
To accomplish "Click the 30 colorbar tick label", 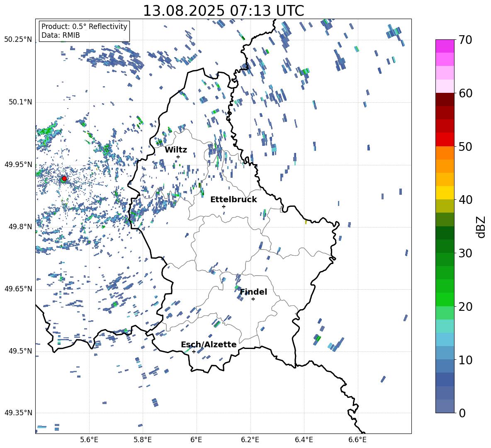I will pyautogui.click(x=465, y=253).
